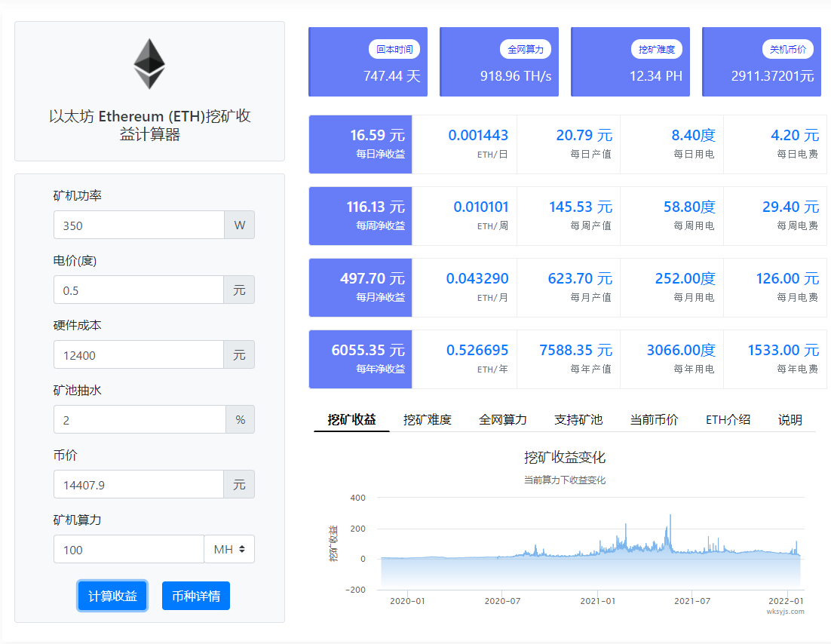Click the 2911.37201元 shutdown price

click(x=773, y=76)
